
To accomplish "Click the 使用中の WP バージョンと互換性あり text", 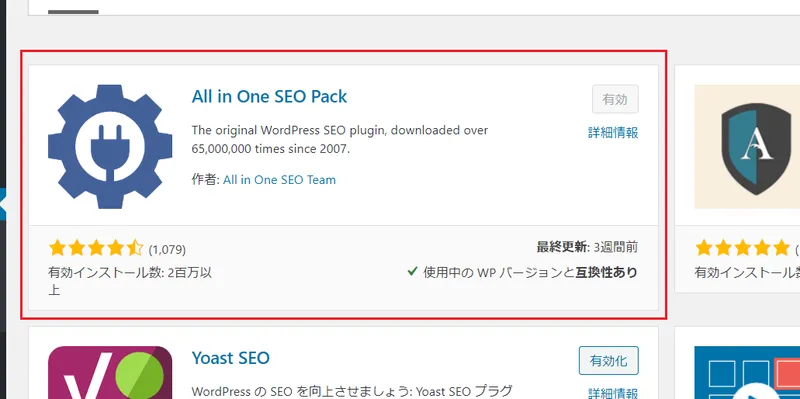I will (x=531, y=272).
